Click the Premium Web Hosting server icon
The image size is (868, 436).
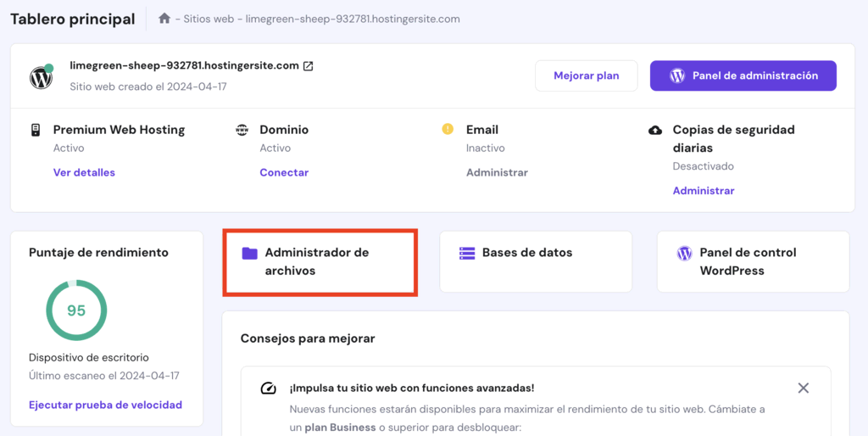(x=36, y=130)
